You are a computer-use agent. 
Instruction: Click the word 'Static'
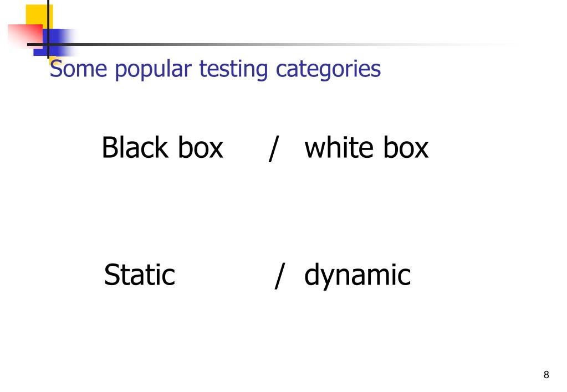click(140, 275)
